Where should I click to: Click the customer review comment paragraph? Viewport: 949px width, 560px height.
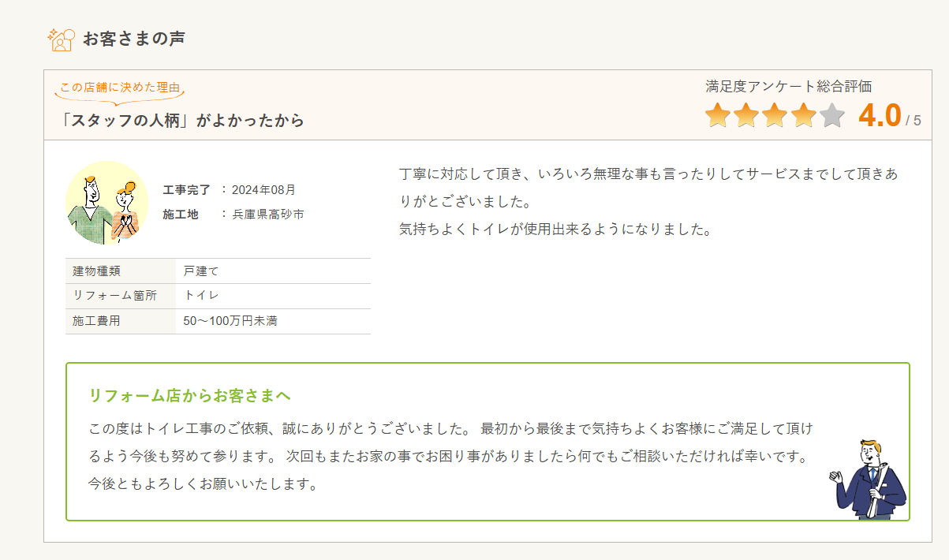(647, 202)
